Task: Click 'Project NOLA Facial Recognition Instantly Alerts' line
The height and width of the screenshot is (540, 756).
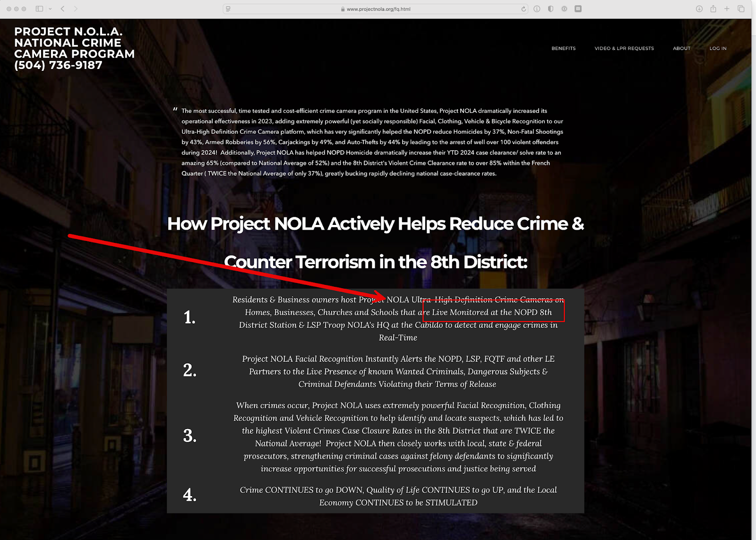Action: (398, 359)
